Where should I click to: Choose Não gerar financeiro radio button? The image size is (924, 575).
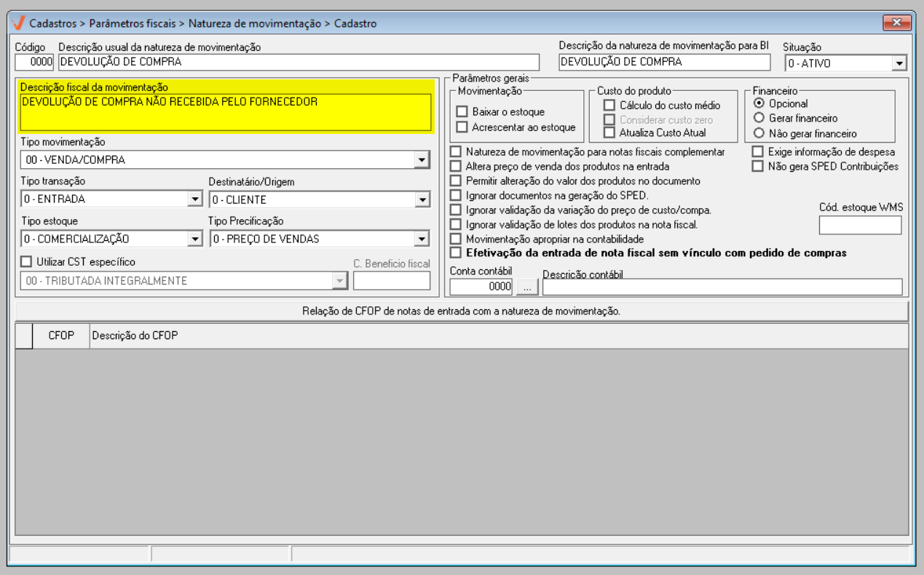pyautogui.click(x=759, y=133)
